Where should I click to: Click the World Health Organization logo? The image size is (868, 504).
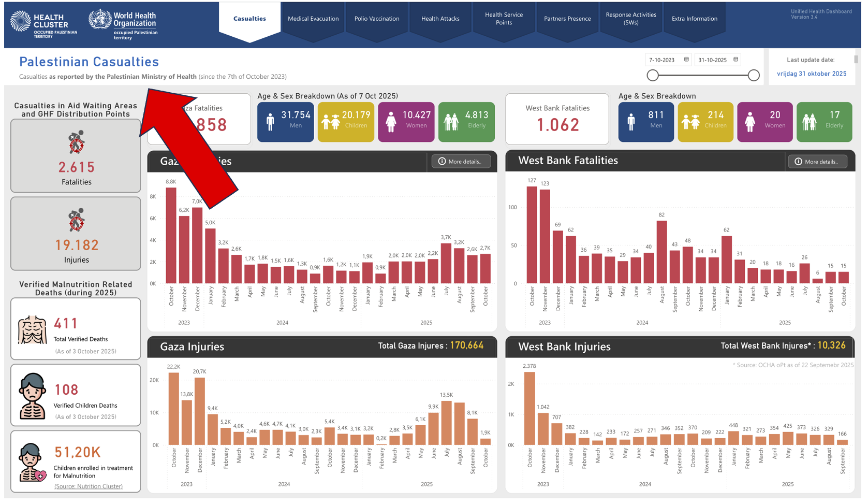click(123, 24)
